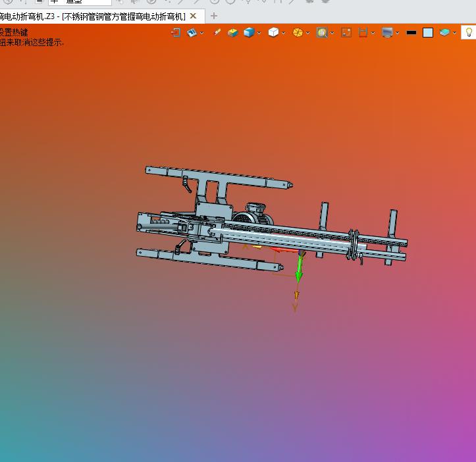Open the dropdown arrow next to magnifier

click(332, 33)
